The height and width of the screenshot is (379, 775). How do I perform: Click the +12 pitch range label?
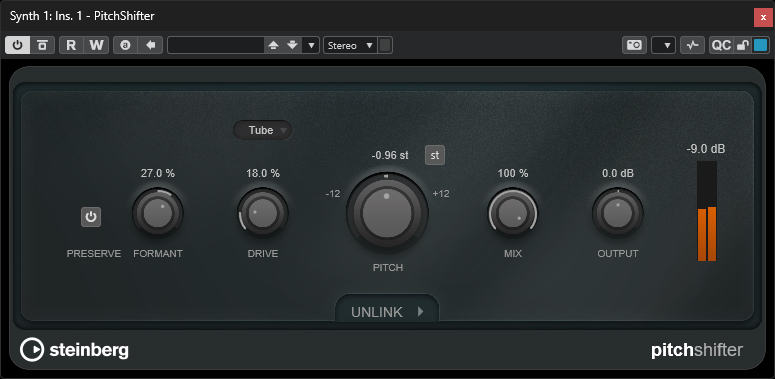coord(441,194)
